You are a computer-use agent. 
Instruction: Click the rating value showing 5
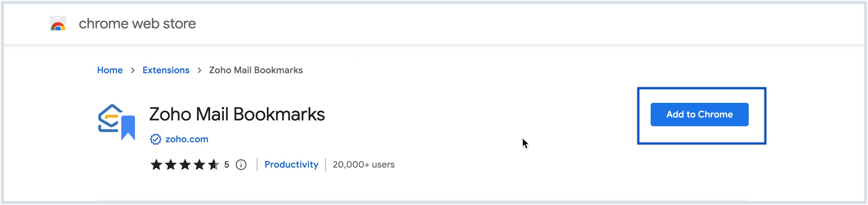tap(227, 165)
